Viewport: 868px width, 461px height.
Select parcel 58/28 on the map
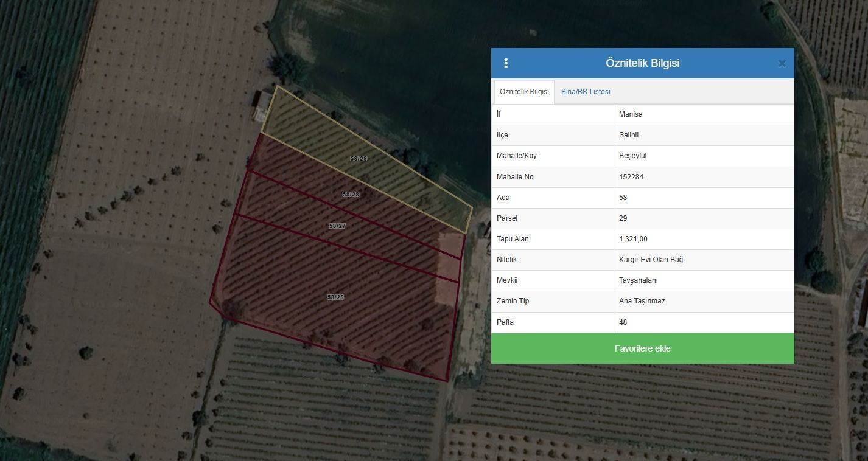[x=351, y=195]
